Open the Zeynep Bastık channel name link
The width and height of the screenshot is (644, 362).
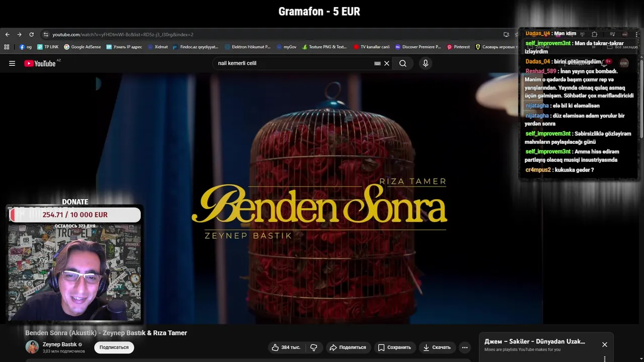click(x=60, y=344)
